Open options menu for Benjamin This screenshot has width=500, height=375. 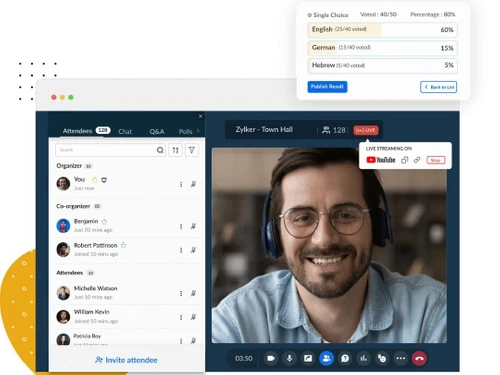click(181, 226)
